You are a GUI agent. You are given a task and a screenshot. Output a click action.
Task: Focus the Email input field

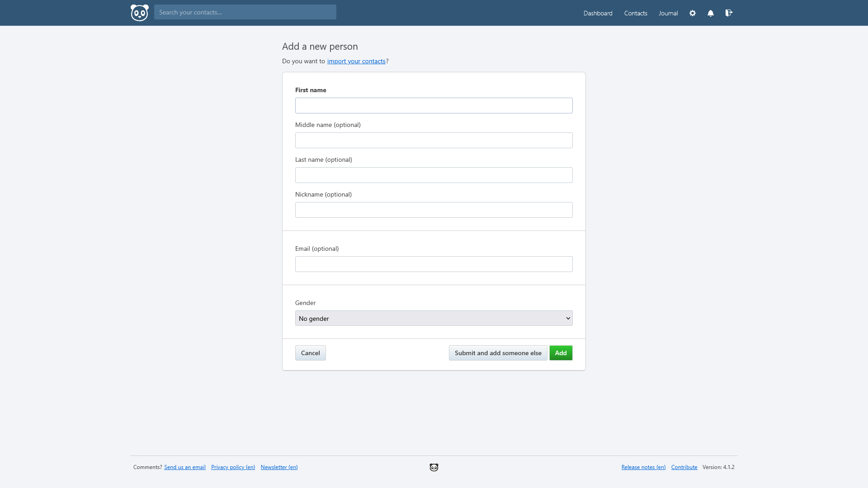click(434, 264)
